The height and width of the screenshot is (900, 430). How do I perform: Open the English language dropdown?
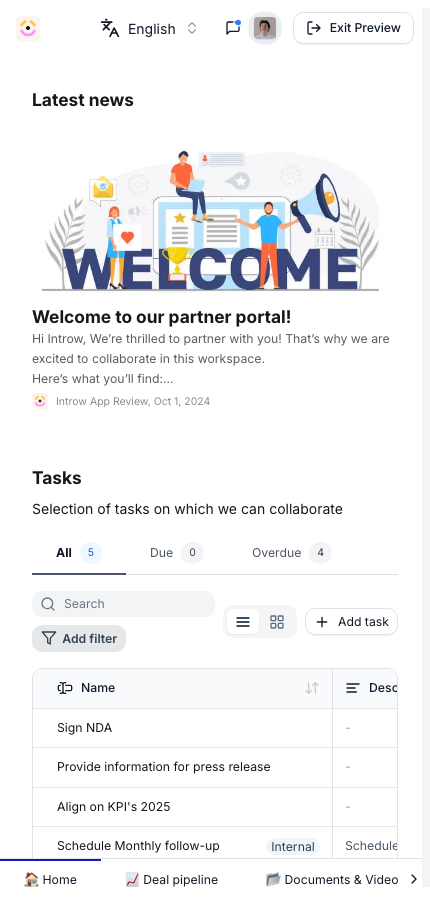click(x=149, y=28)
